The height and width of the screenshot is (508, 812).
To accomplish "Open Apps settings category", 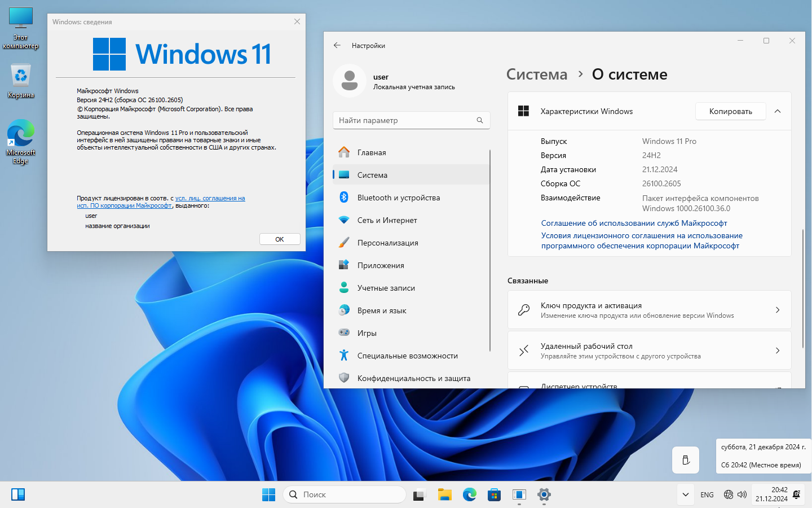I will click(x=411, y=265).
